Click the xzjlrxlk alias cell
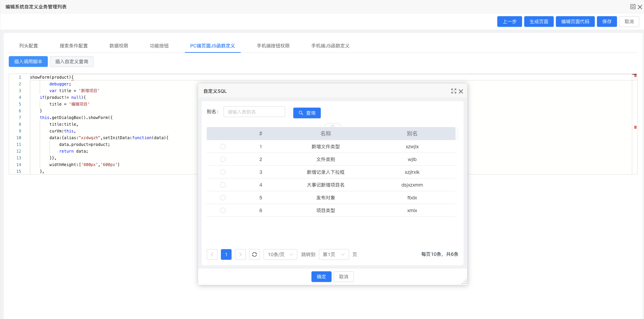This screenshot has height=319, width=644. point(412,172)
